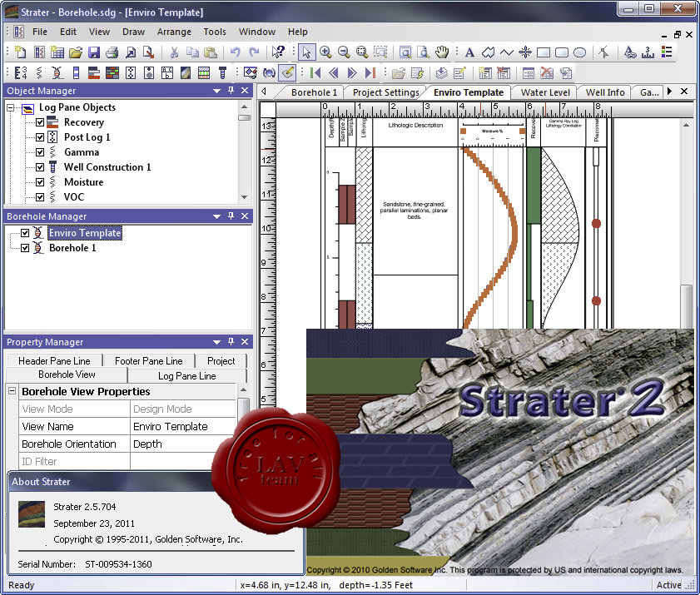Uncheck the Recovery log checkbox

[x=40, y=122]
